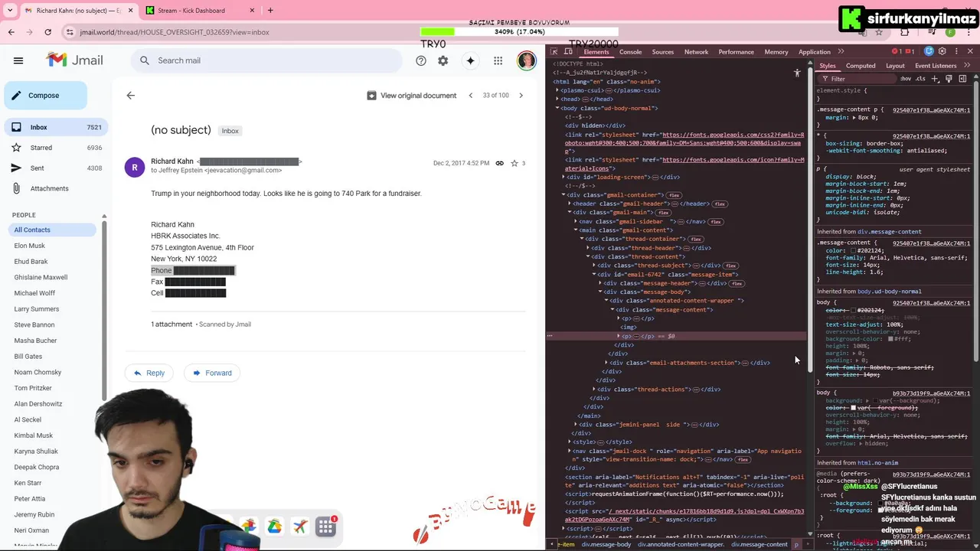This screenshot has height=551, width=980.
Task: Show more Styles sidebar tabs chevron
Action: click(967, 66)
